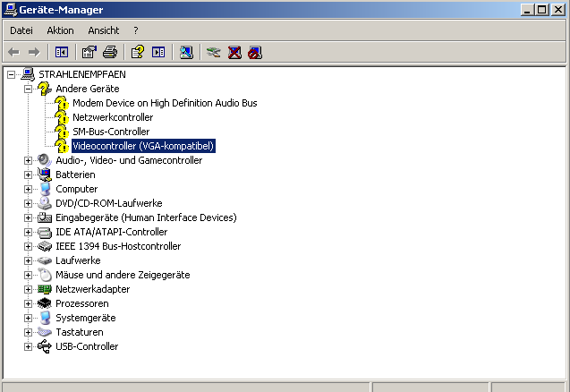Image resolution: width=570 pixels, height=392 pixels.
Task: Expand IDE ATA/ATAPI-Controller category
Action: 28,232
